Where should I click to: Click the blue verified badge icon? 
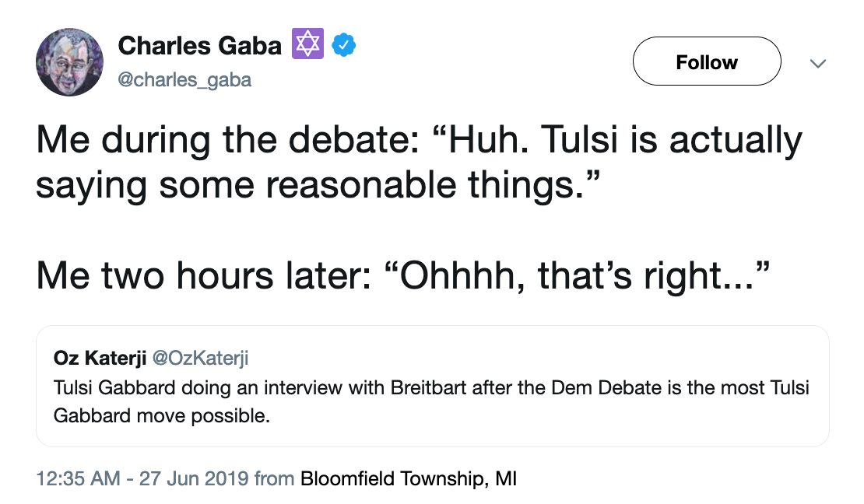click(344, 44)
